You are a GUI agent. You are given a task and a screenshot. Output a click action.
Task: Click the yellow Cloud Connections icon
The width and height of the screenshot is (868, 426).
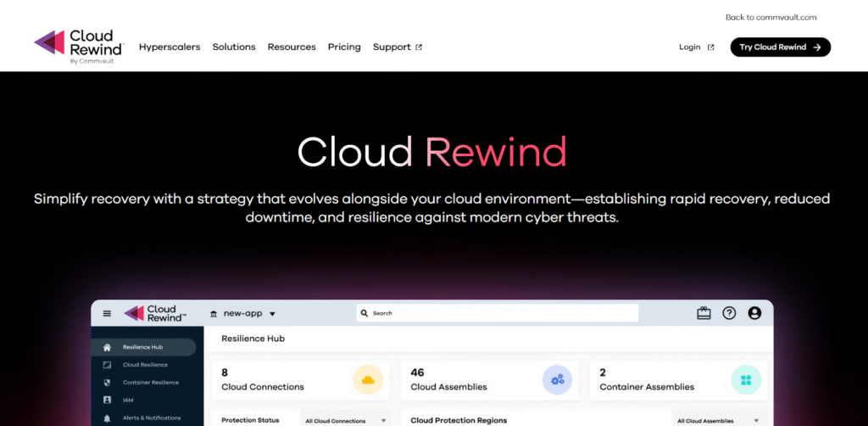(367, 379)
